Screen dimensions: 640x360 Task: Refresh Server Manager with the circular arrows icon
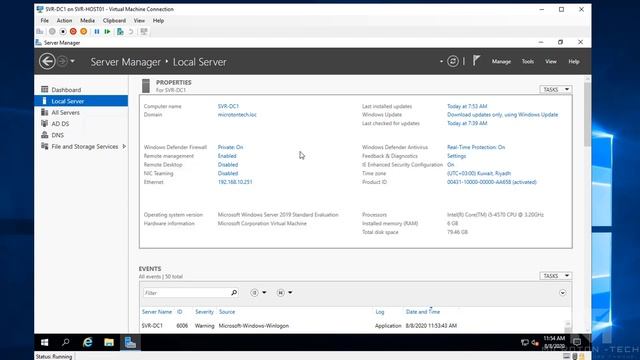(453, 61)
